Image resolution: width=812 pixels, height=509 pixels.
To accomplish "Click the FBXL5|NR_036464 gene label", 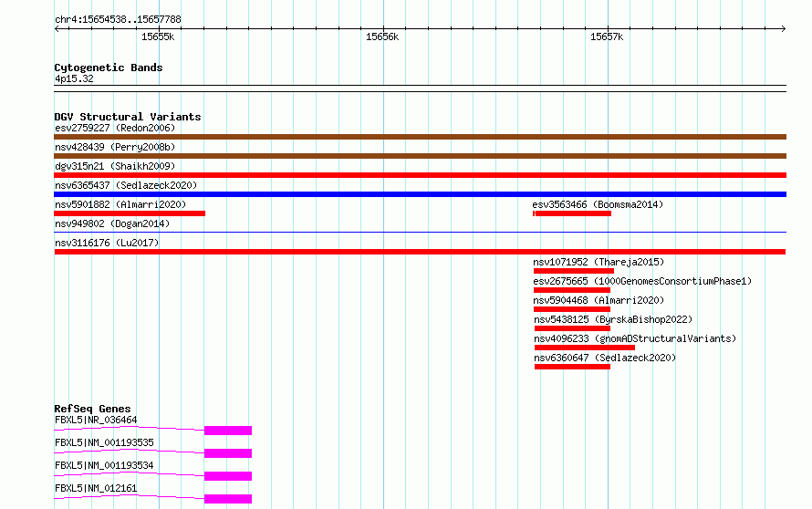I will [x=96, y=420].
